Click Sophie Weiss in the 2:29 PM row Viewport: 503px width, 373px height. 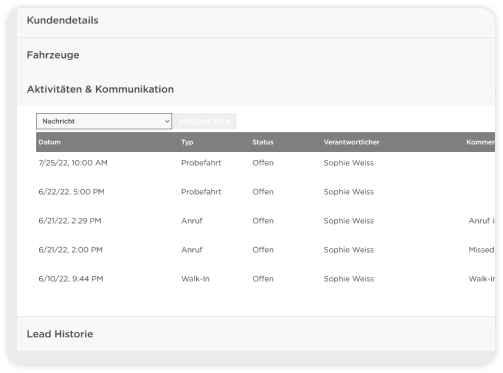click(349, 221)
